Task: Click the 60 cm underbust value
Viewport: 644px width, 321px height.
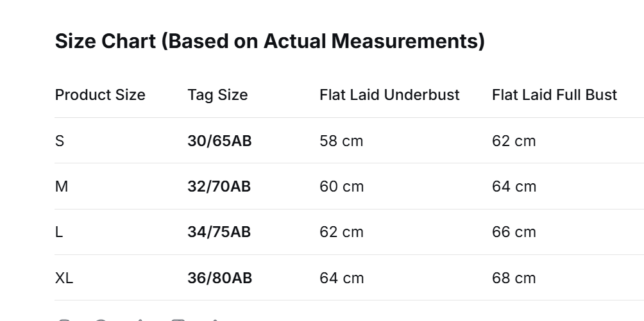Action: click(341, 186)
